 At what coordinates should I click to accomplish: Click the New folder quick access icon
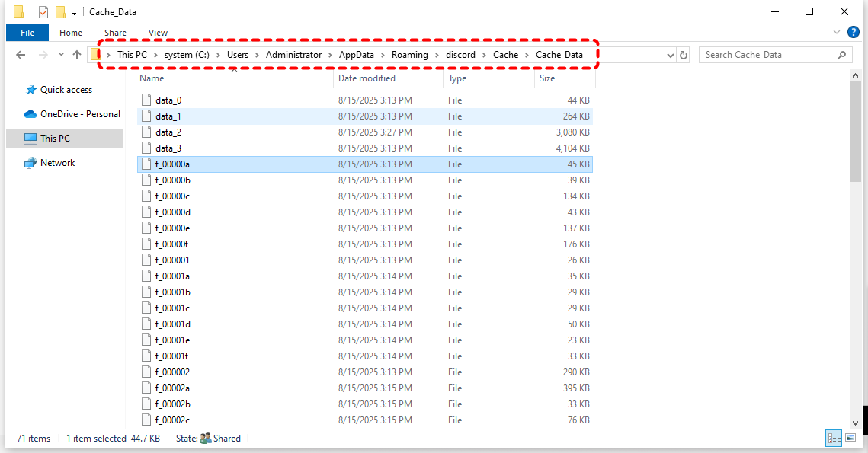60,11
